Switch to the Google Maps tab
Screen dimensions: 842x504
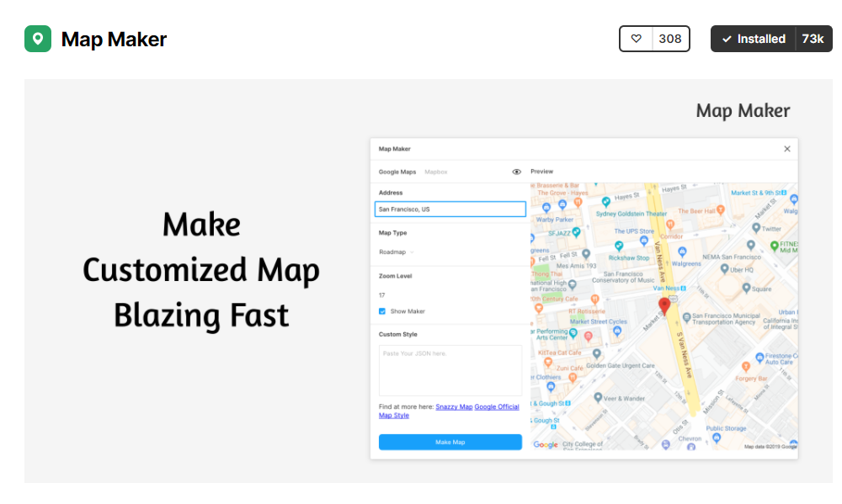(397, 172)
